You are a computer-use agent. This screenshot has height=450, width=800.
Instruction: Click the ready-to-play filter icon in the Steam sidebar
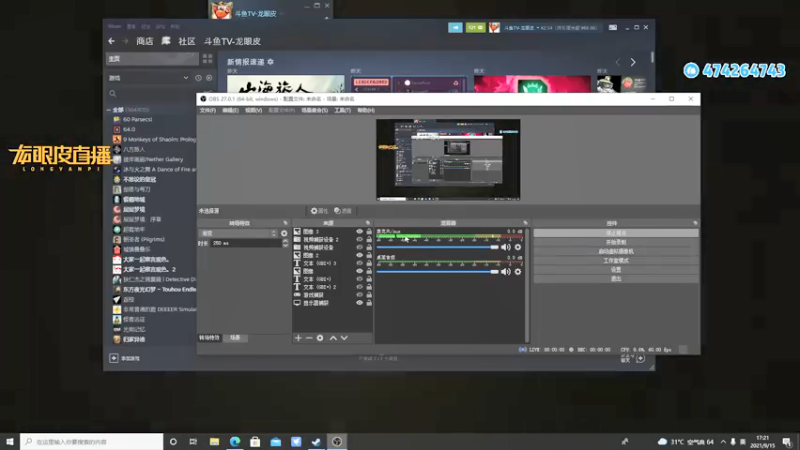coord(209,78)
